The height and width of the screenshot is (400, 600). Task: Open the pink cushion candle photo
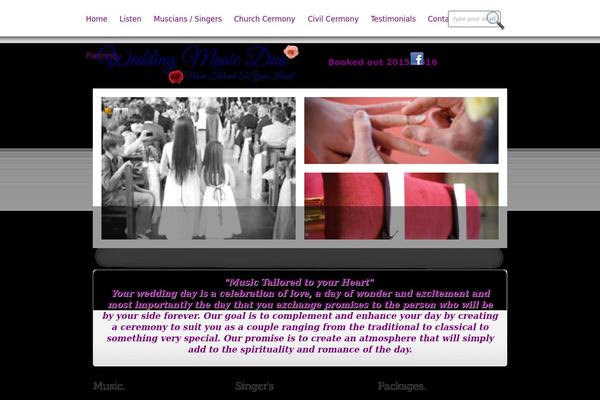tap(452, 206)
